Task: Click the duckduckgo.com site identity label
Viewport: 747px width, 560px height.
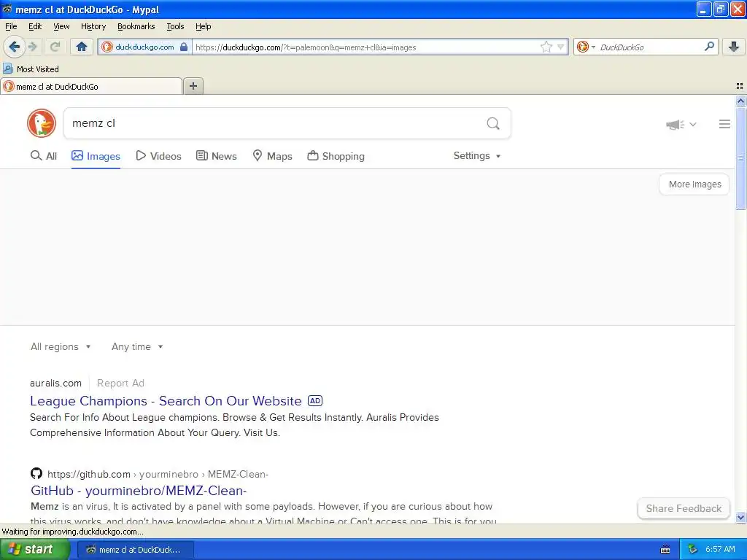Action: point(144,47)
